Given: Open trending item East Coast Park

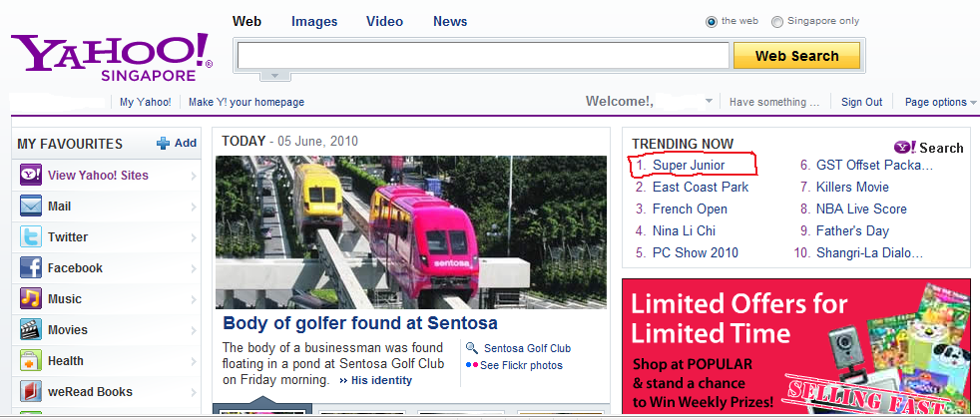Looking at the screenshot, I should (701, 187).
